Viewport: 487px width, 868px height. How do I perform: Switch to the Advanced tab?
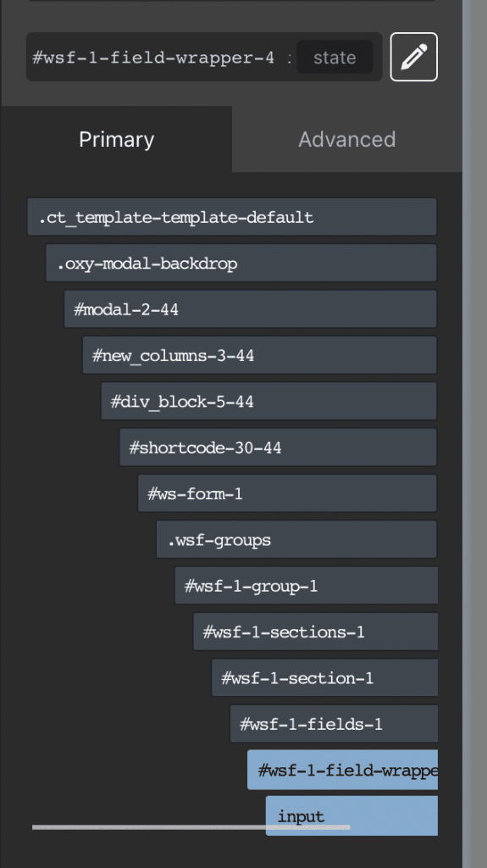pyautogui.click(x=347, y=139)
